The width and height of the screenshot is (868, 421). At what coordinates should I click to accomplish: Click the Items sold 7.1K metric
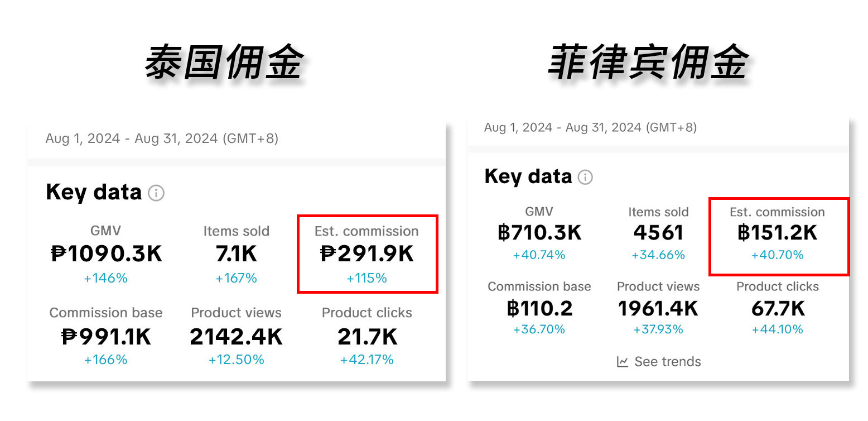point(236,254)
